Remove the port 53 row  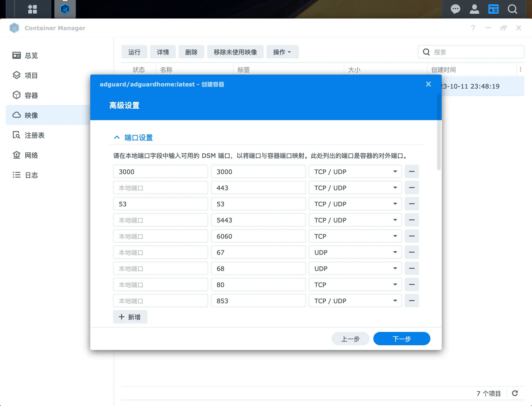(412, 204)
